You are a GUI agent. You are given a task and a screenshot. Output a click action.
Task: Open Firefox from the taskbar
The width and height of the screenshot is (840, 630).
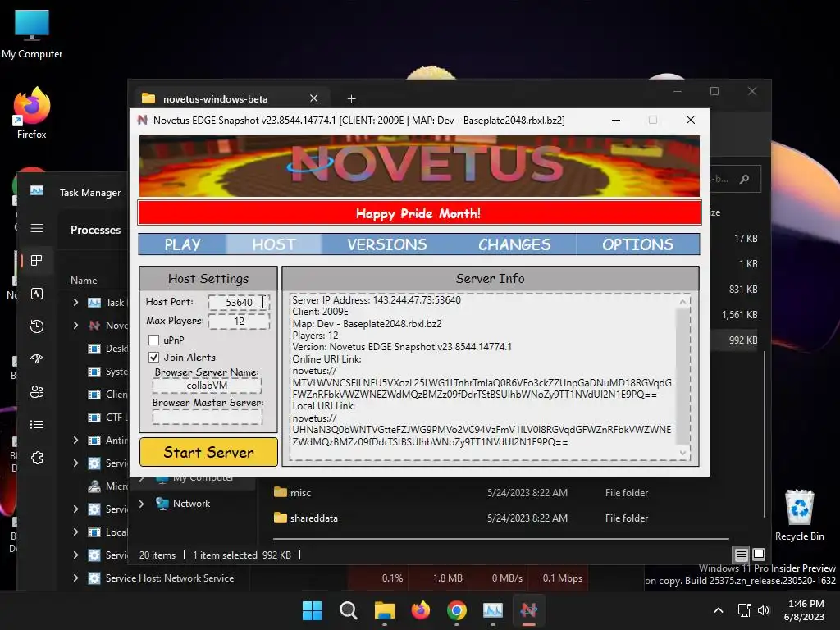tap(421, 610)
